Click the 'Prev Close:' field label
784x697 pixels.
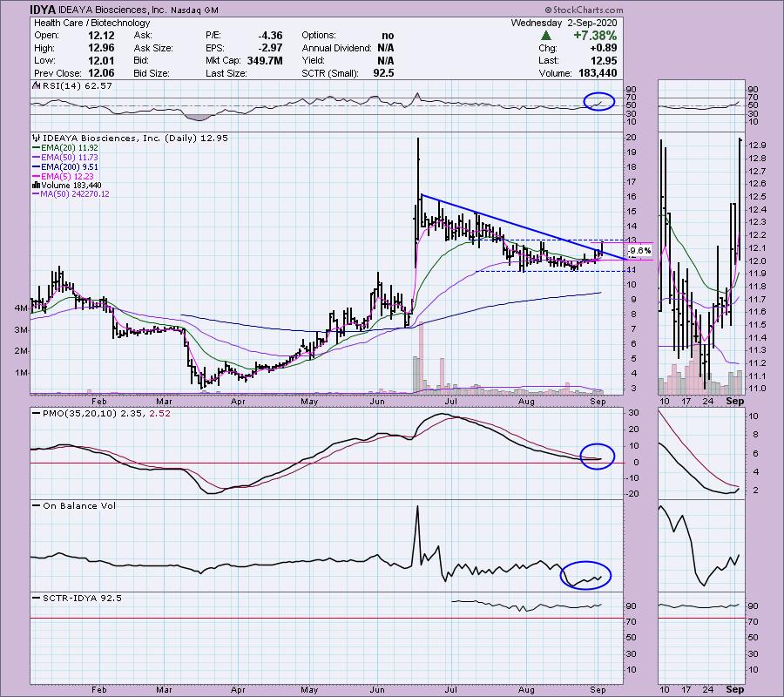click(57, 73)
